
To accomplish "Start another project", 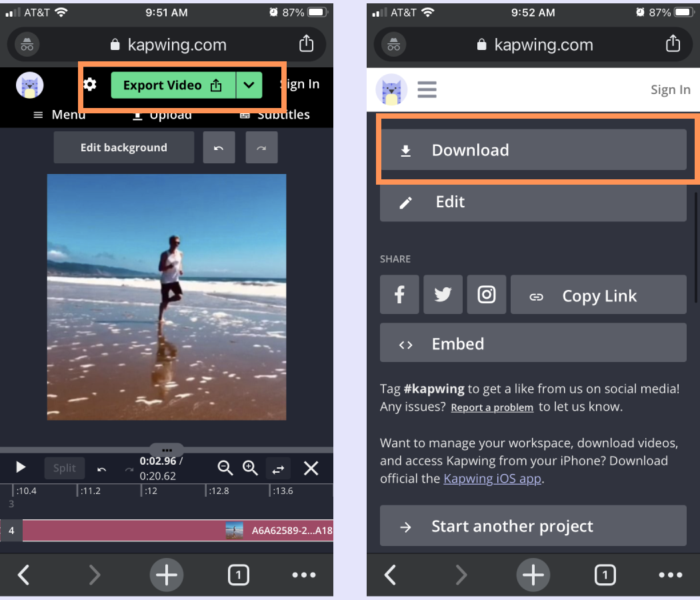I will click(x=533, y=525).
